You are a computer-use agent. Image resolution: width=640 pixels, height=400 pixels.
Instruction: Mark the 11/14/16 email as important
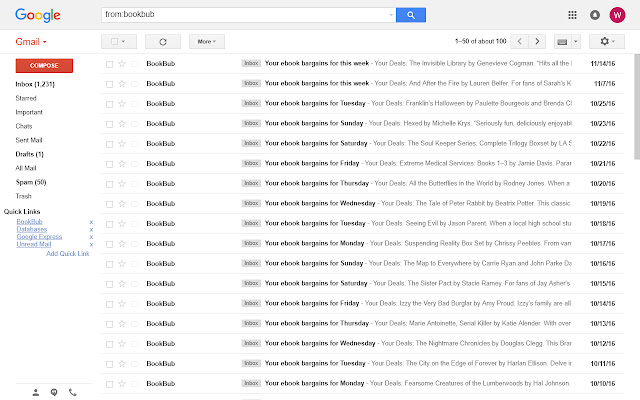coord(134,64)
